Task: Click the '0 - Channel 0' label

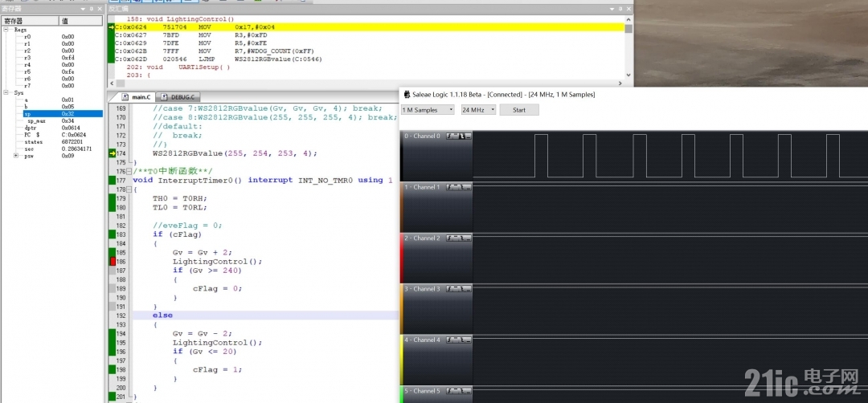Action: 423,136
